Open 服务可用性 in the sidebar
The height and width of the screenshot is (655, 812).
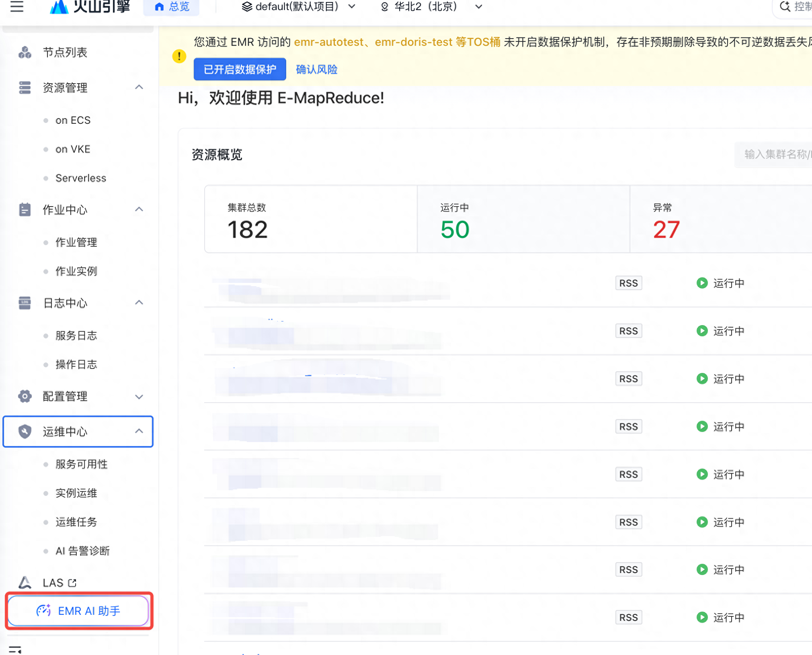[82, 464]
